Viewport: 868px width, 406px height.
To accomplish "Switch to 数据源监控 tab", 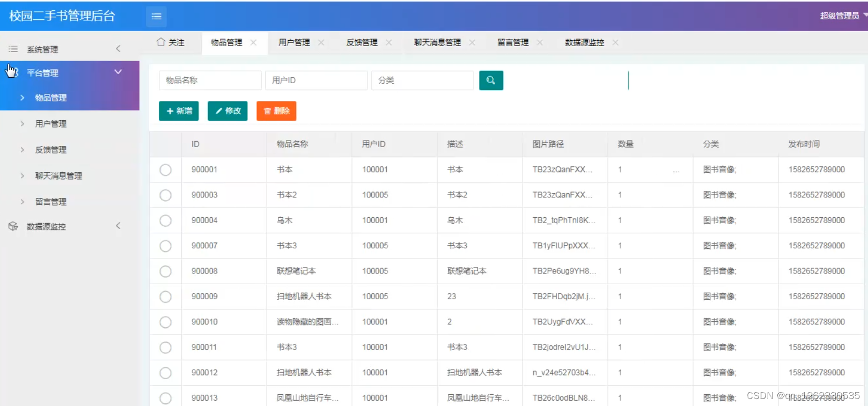I will pos(585,42).
